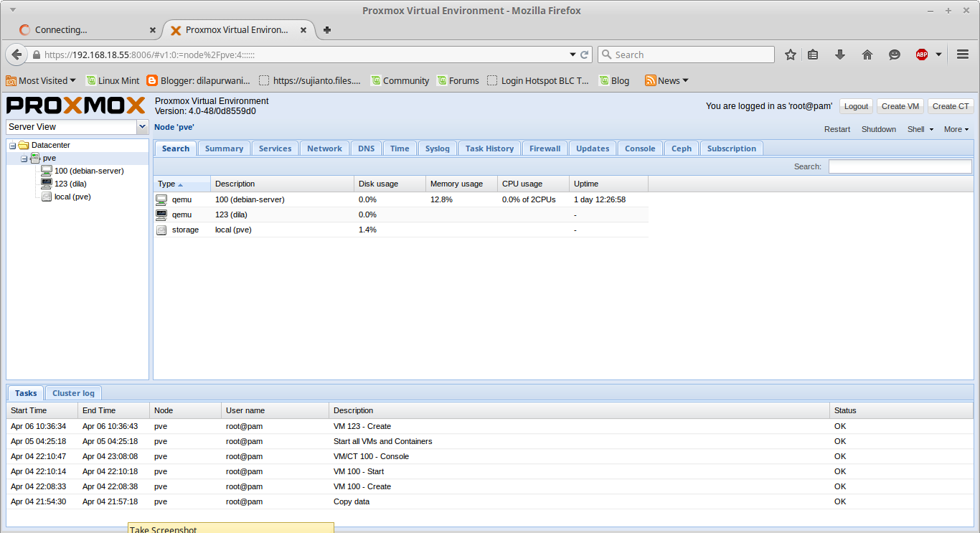Switch to the Network tab

324,148
